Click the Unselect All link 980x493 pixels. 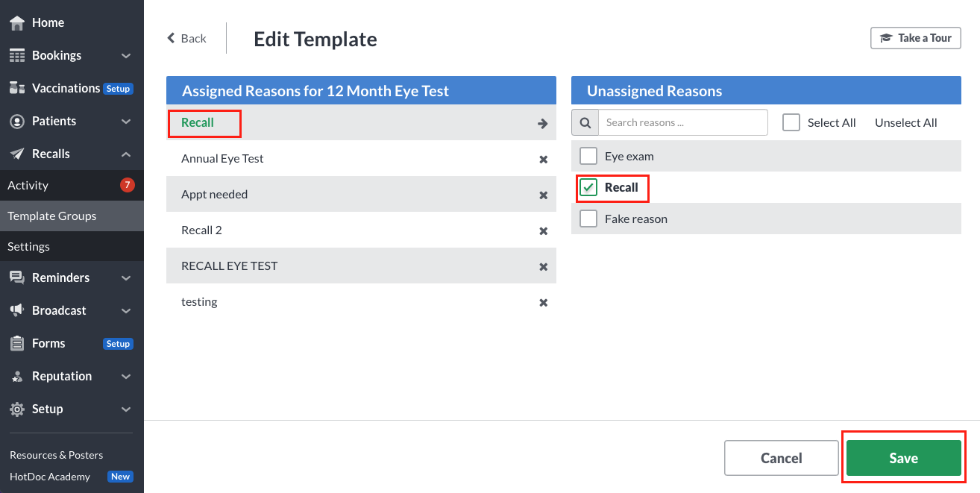coord(905,122)
